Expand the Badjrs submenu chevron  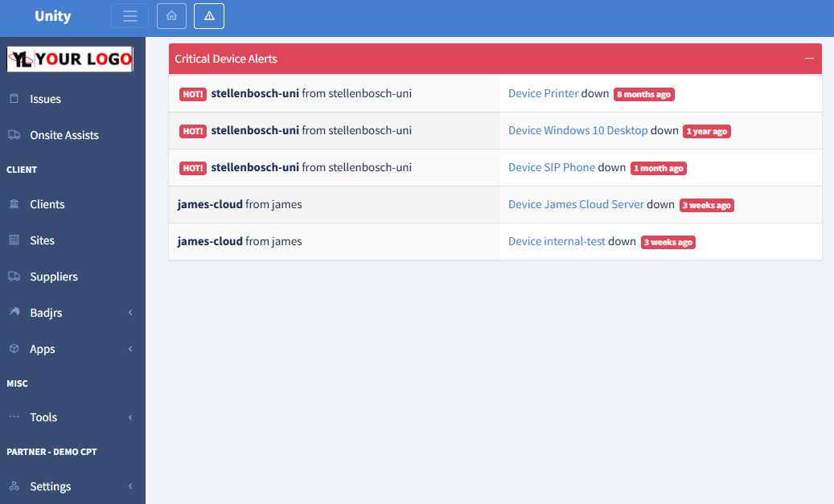130,313
